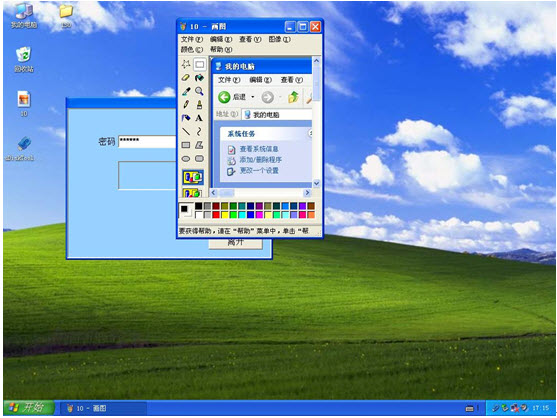This screenshot has width=557, height=418.
Task: Click Paint's vertical scrollbar up arrow
Action: (x=316, y=61)
